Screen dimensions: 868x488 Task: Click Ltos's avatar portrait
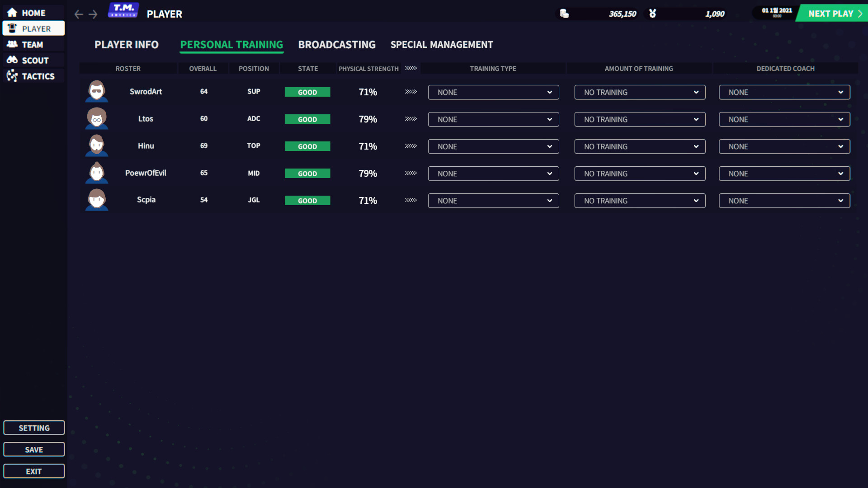tap(97, 118)
